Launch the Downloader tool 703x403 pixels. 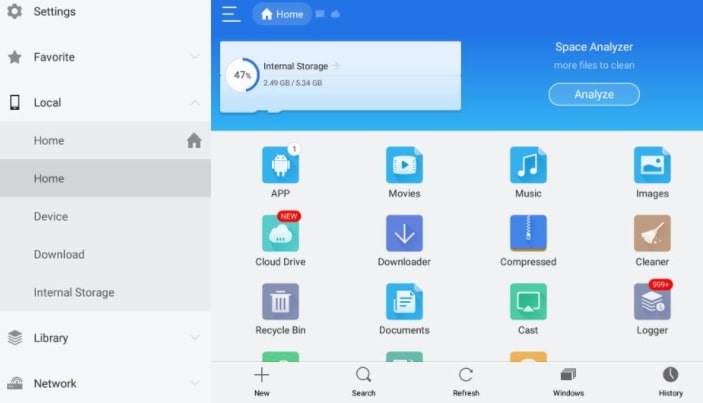point(404,233)
